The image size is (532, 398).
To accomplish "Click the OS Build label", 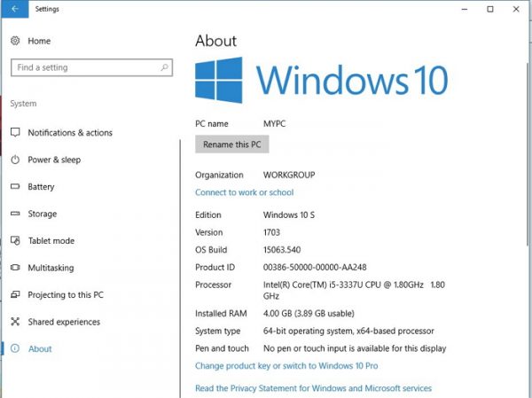I will tap(211, 250).
